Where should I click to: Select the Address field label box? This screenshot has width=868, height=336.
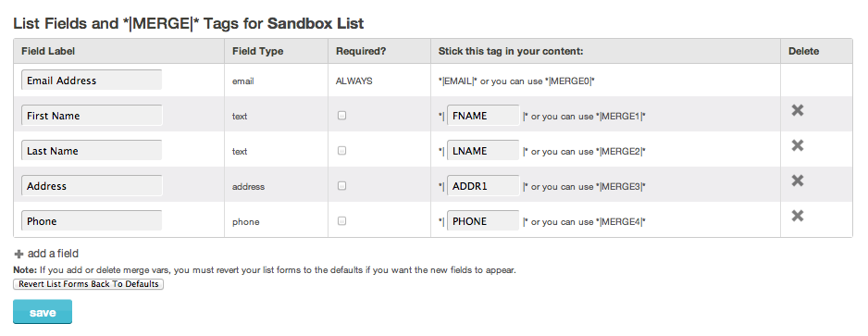(92, 185)
